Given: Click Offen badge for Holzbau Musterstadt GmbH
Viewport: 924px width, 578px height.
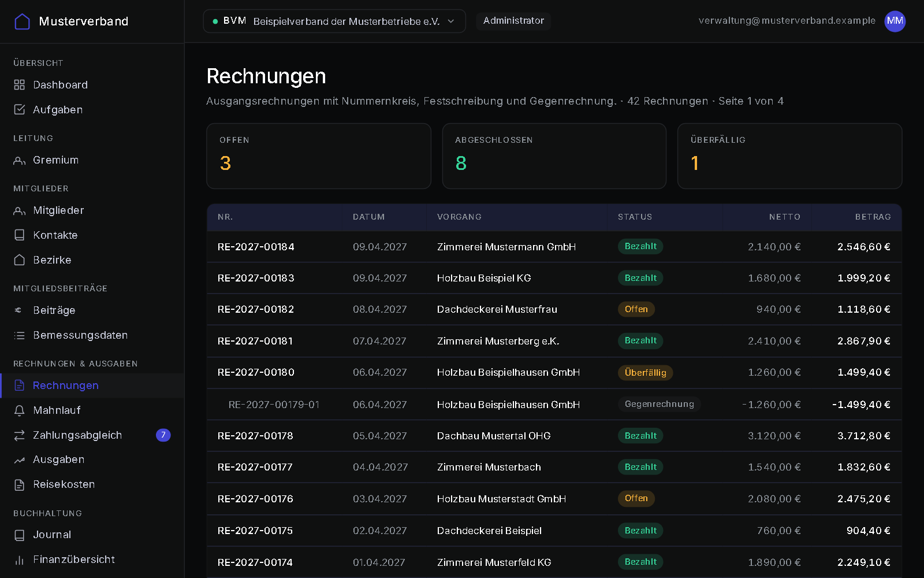Looking at the screenshot, I should pos(636,498).
